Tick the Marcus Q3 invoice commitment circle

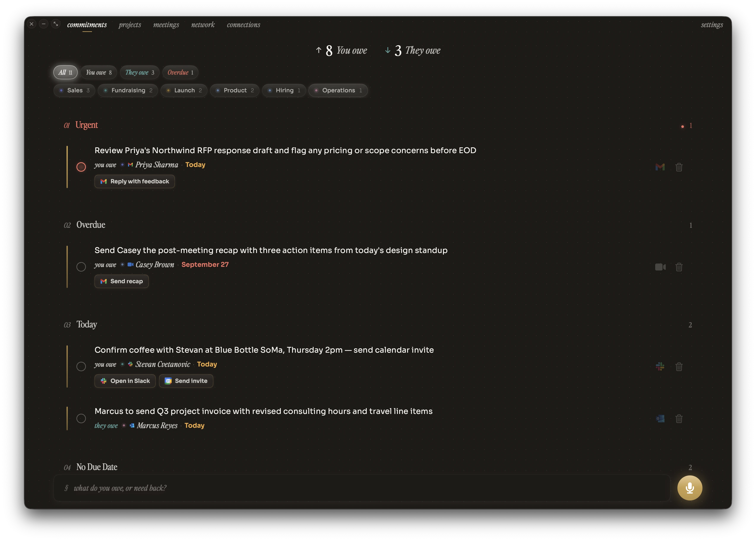coord(81,418)
